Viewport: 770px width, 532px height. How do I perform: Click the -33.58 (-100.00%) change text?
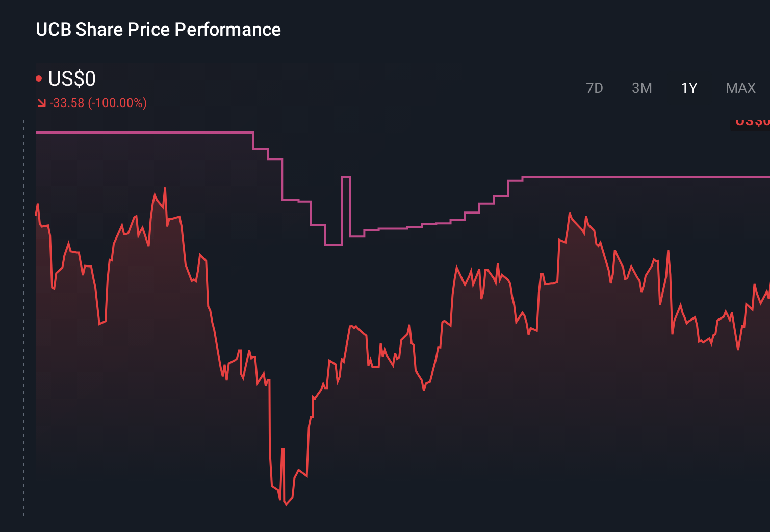[x=98, y=103]
